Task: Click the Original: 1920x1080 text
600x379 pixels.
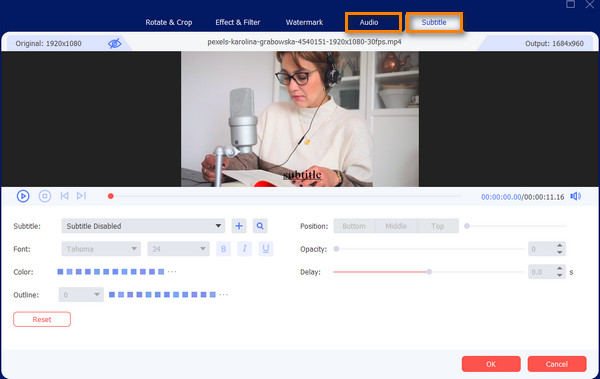Action: point(48,43)
